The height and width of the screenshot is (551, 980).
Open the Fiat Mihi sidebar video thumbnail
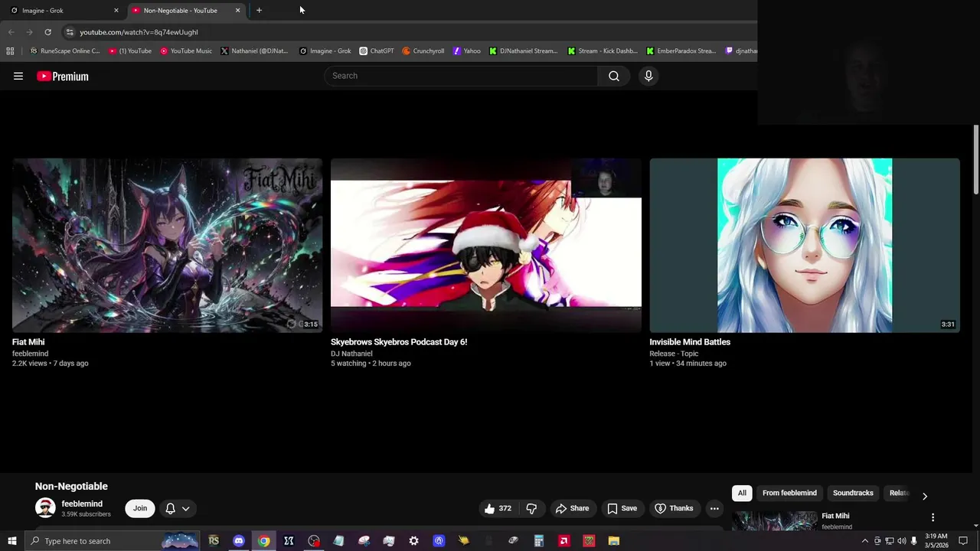[775, 521]
